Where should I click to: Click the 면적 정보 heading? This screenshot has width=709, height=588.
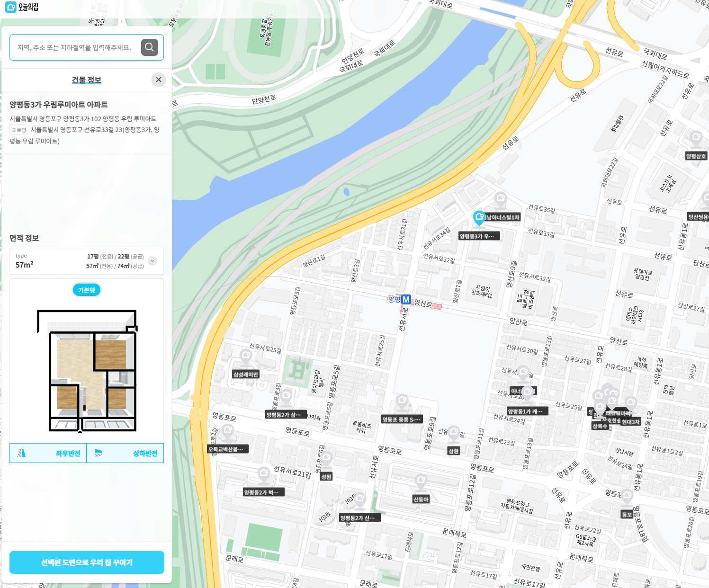pos(24,238)
